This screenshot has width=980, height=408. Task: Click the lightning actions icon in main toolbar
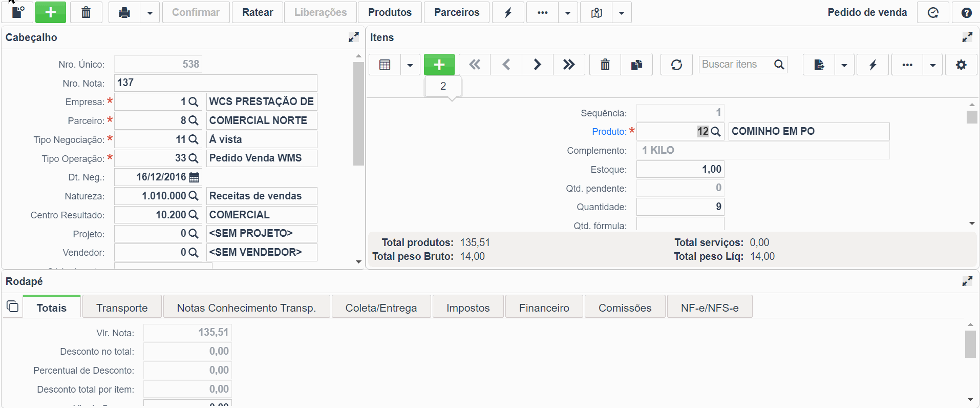click(508, 12)
